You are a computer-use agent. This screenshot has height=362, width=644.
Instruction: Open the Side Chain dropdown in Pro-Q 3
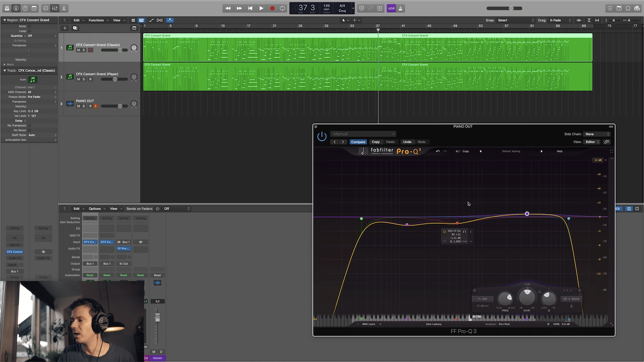click(597, 134)
